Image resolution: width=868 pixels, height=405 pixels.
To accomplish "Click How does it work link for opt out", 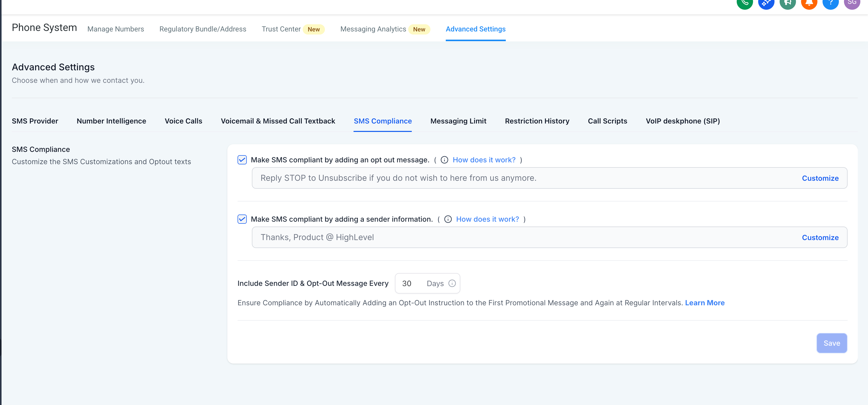I will click(x=484, y=160).
